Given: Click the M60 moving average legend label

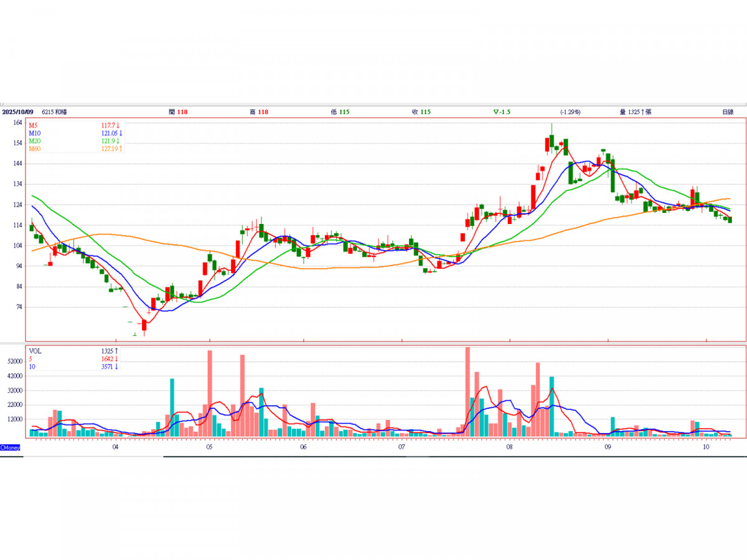Looking at the screenshot, I should 35,149.
